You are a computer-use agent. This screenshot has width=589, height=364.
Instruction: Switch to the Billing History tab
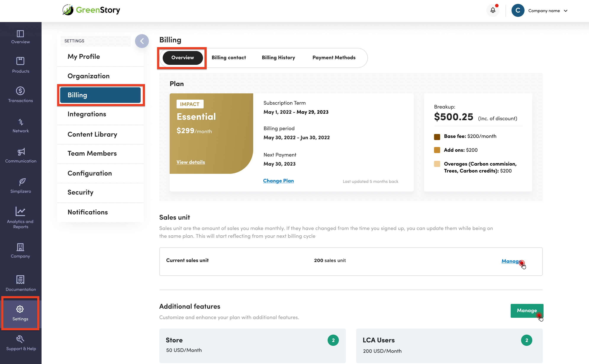coord(278,57)
